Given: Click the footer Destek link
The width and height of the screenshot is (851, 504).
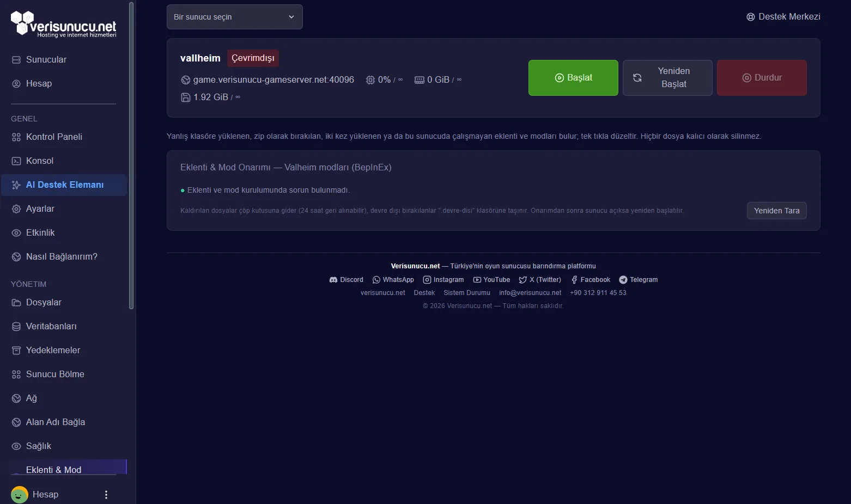Looking at the screenshot, I should [x=424, y=293].
